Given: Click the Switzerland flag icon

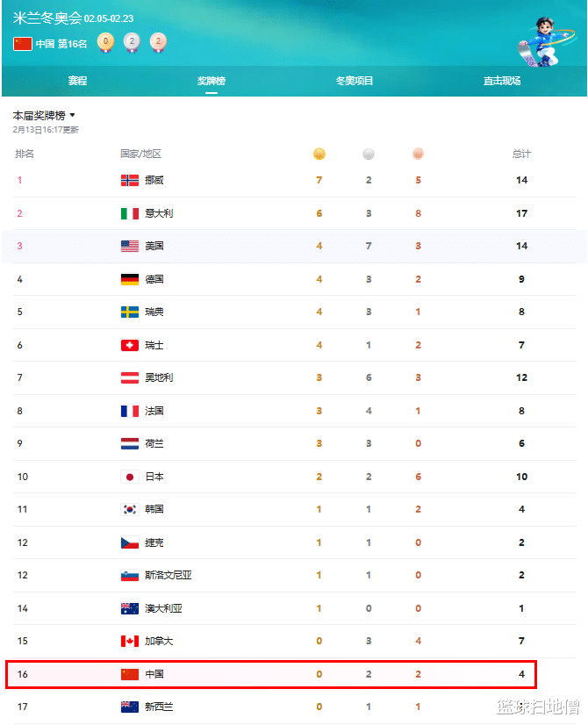Looking at the screenshot, I should 130,345.
